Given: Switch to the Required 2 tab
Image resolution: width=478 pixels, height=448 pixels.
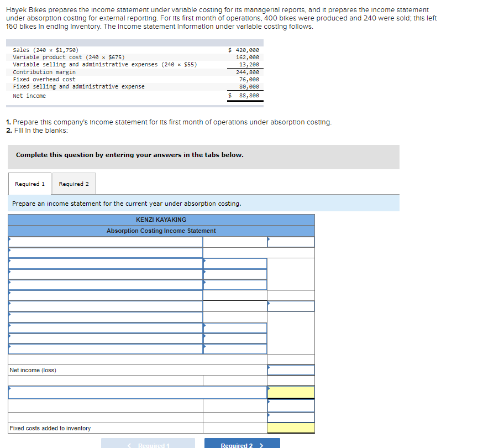Looking at the screenshot, I should pos(73,184).
